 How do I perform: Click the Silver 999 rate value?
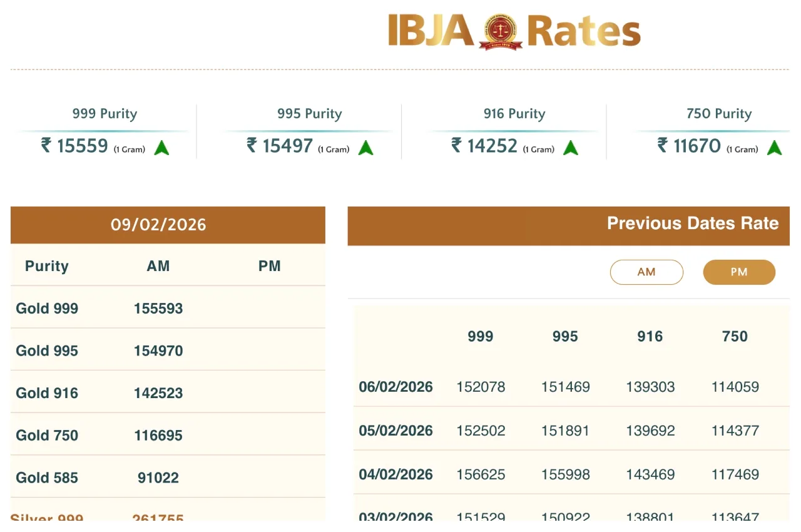158,518
